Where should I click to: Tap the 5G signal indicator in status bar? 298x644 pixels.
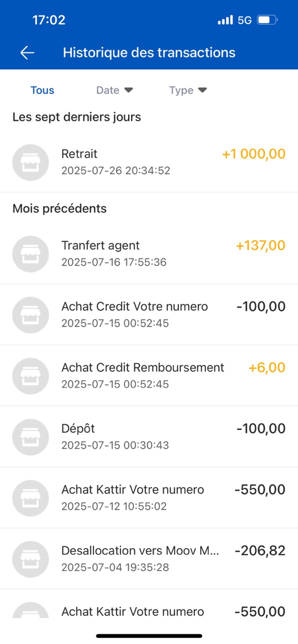(244, 20)
